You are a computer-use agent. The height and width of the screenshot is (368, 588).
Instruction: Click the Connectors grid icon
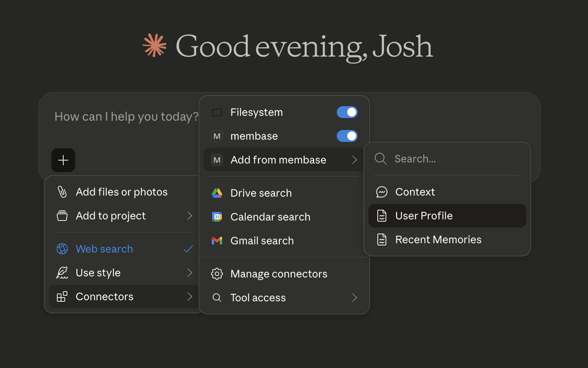[x=62, y=296]
